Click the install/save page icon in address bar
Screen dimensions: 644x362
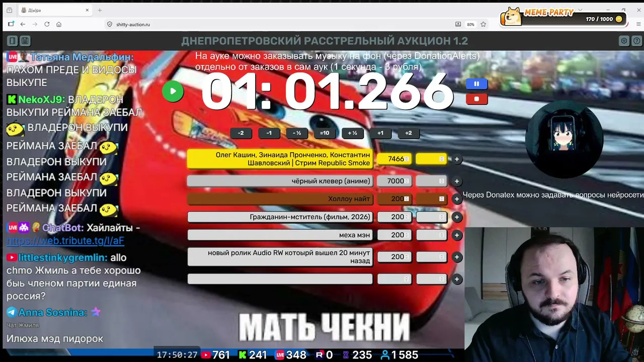pos(458,24)
